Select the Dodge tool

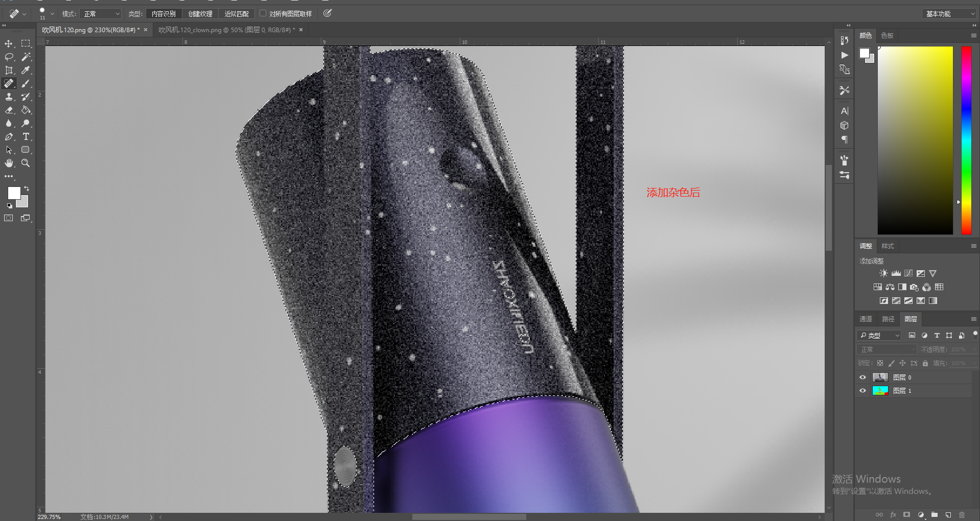point(26,124)
